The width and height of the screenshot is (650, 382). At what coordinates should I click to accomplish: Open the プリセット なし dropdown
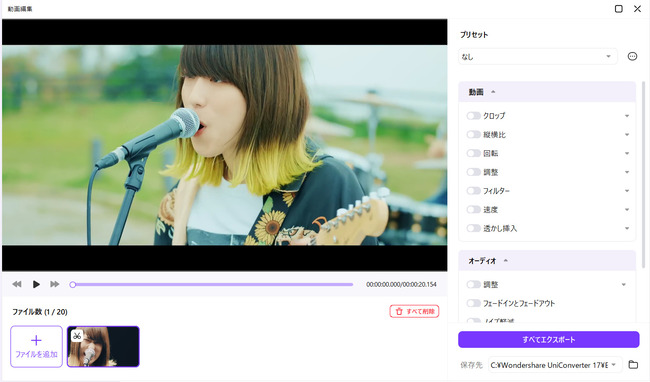pyautogui.click(x=538, y=56)
